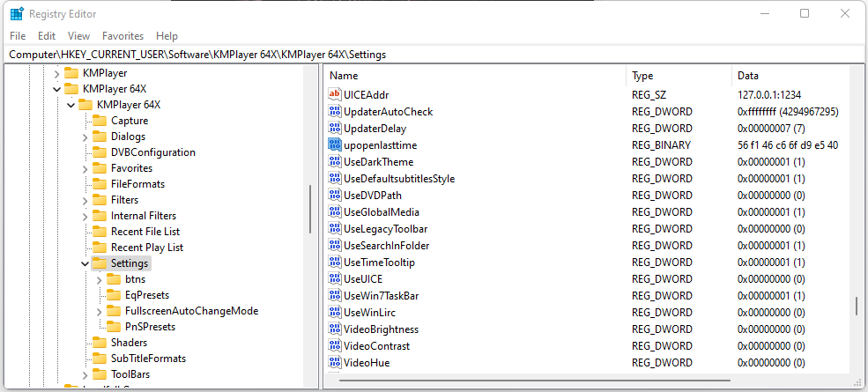
Task: Click the UseWinLirc DWORD icon
Action: pos(334,312)
